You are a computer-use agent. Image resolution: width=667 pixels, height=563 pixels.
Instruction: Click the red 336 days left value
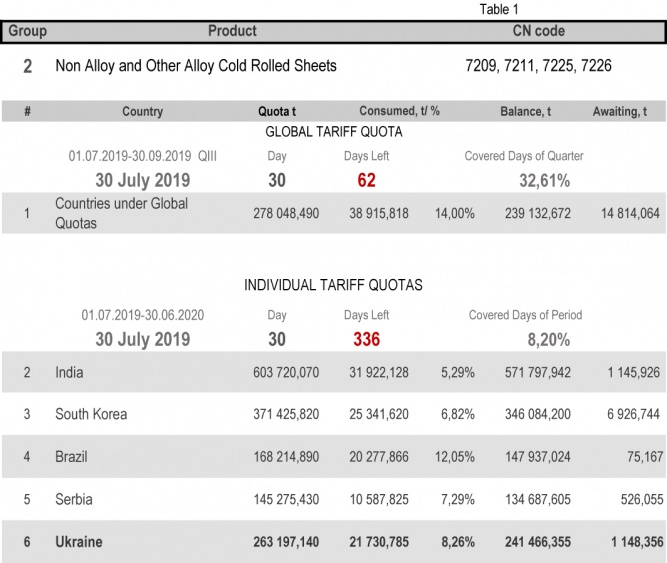coord(366,338)
